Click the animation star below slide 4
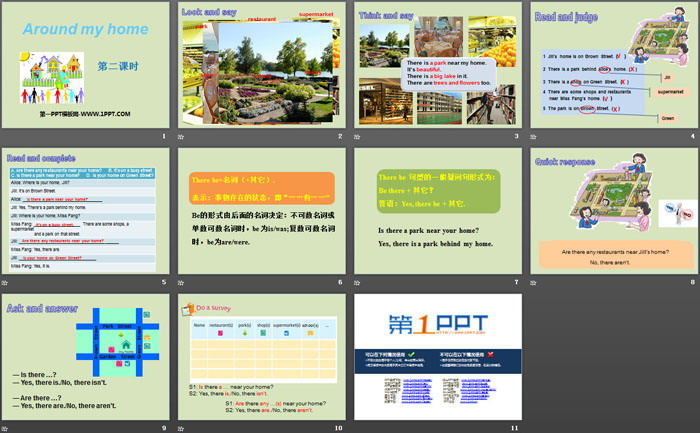Screen dimensions: 700x433 (535, 137)
